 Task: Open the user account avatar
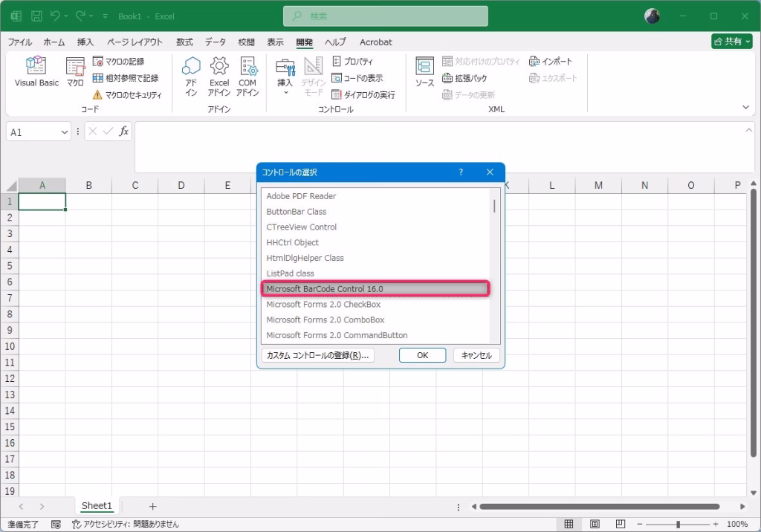coord(652,16)
